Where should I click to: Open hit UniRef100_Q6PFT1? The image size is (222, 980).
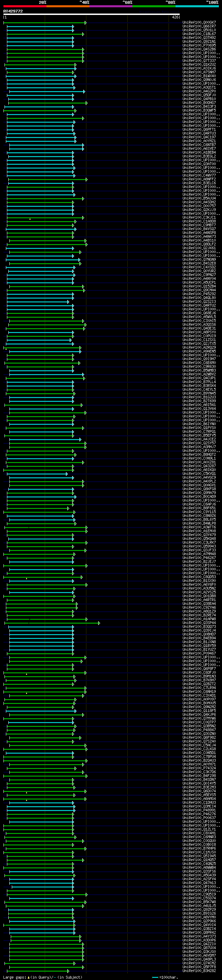pos(199,130)
